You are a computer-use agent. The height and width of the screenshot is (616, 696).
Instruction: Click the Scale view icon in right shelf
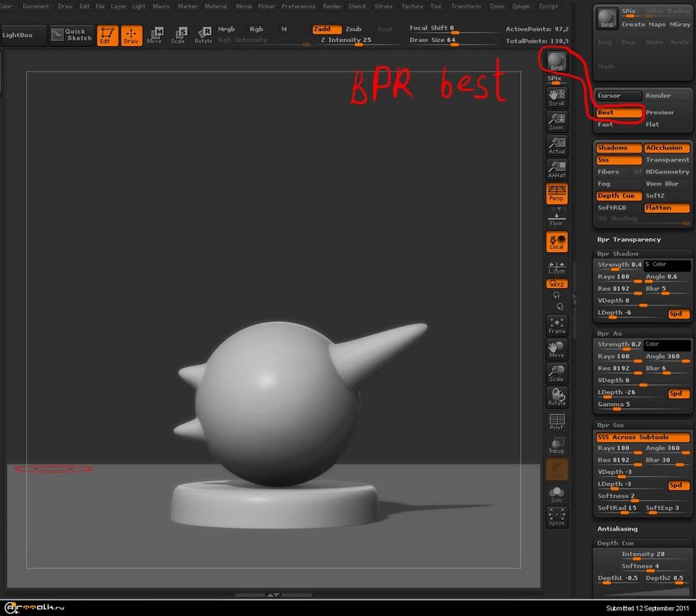(556, 374)
